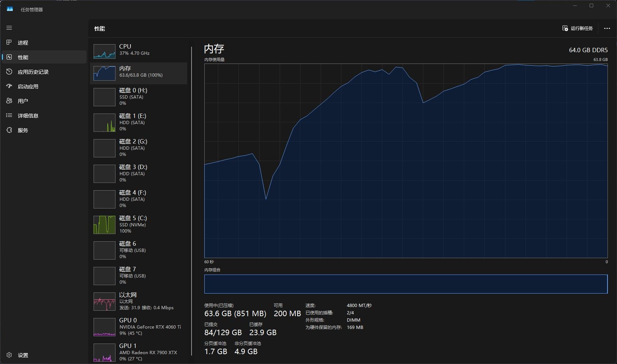Maximize the Task Manager window
617x364 pixels.
(x=591, y=5)
